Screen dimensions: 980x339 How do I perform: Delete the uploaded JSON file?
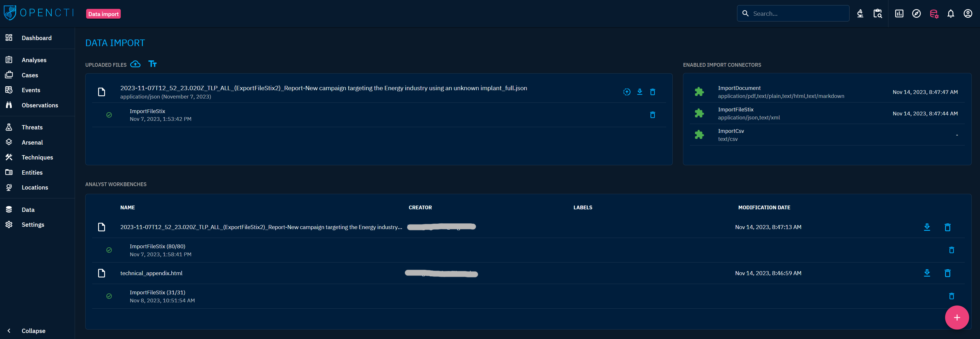[x=652, y=92]
